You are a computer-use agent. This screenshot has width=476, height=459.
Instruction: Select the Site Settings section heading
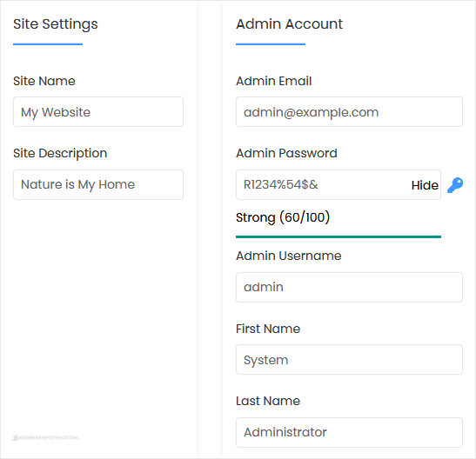pyautogui.click(x=56, y=24)
